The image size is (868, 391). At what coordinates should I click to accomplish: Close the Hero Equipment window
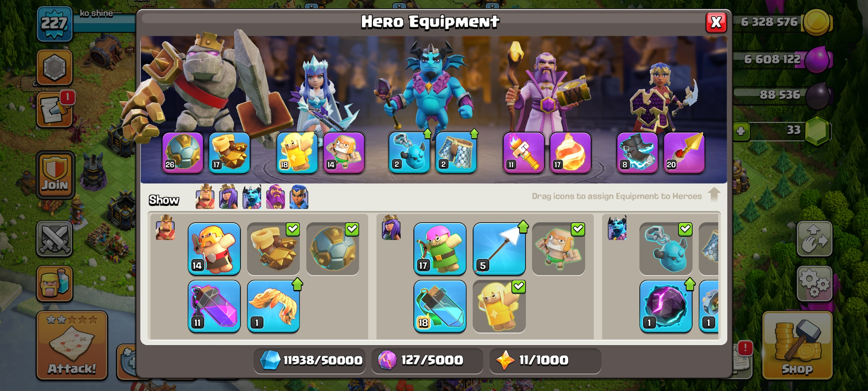(x=716, y=22)
